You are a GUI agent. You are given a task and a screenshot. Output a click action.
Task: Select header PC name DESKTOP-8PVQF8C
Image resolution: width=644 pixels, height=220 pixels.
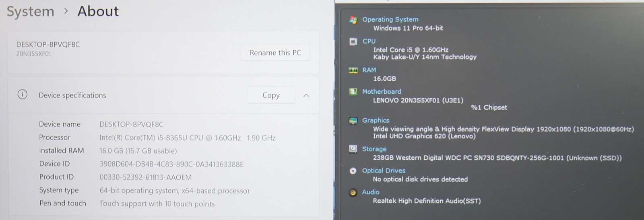tap(48, 44)
